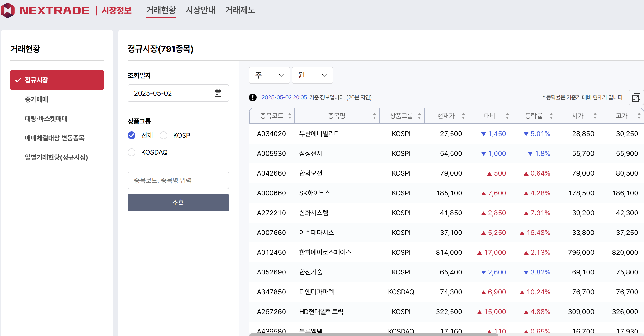The height and width of the screenshot is (336, 644).
Task: Click the 이수페타시스 stock name
Action: (x=317, y=233)
